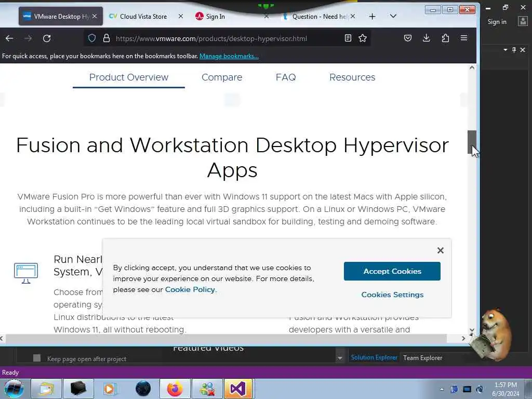
Task: Open the FAQ section tab
Action: click(x=286, y=77)
